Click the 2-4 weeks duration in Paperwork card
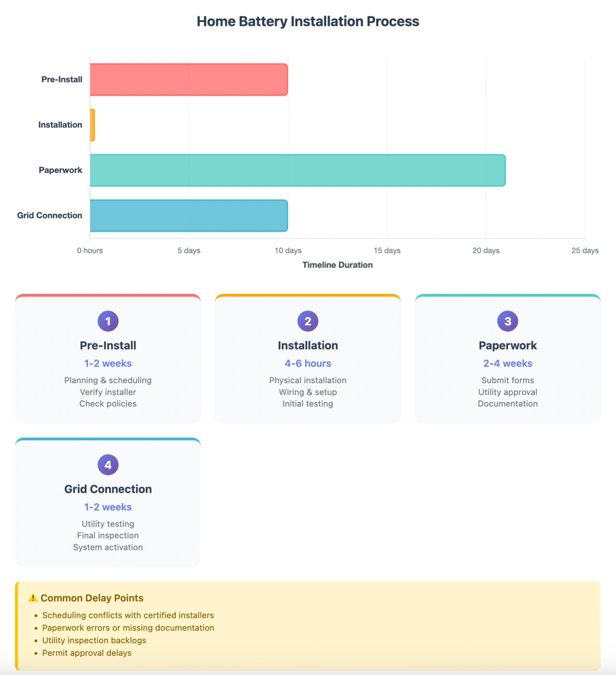 (x=508, y=363)
